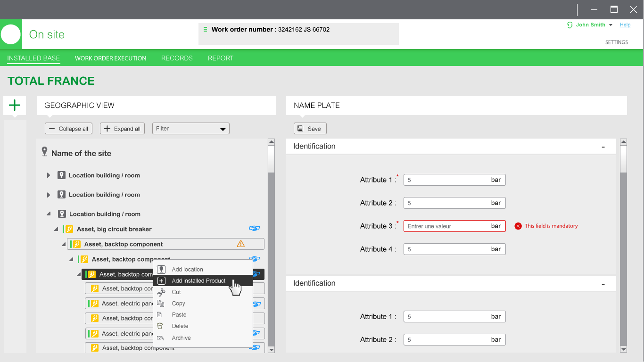
Task: Choose Add installed Product in the context menu
Action: click(203, 281)
